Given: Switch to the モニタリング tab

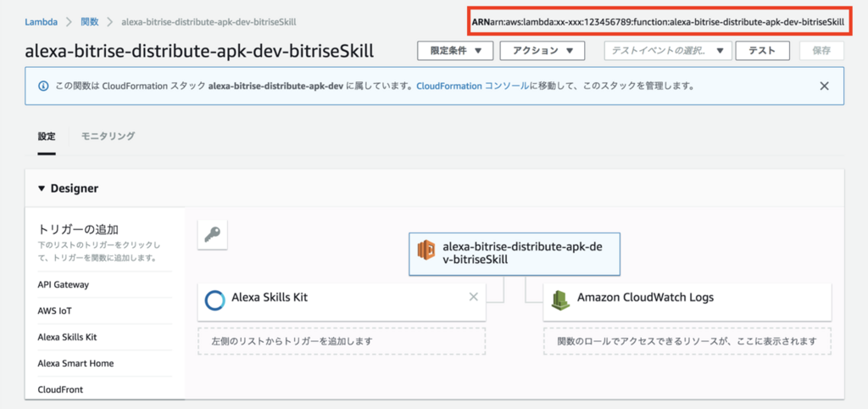Looking at the screenshot, I should tap(108, 137).
